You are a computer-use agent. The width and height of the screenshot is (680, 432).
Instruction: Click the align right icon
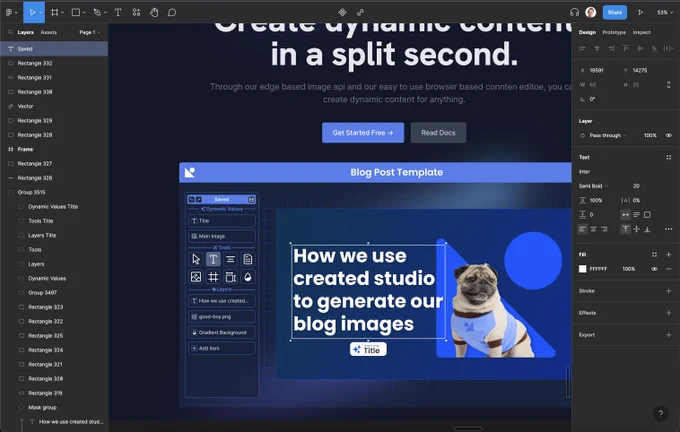click(x=611, y=49)
